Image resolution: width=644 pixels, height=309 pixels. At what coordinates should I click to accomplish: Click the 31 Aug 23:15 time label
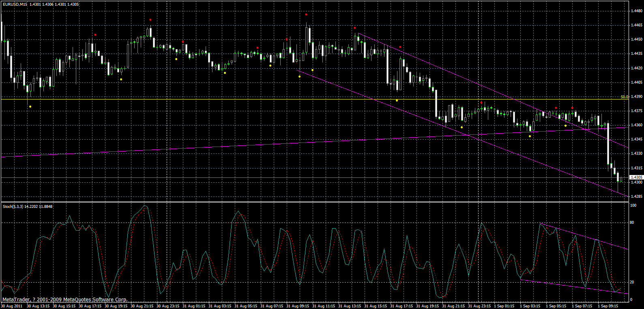tap(479, 306)
